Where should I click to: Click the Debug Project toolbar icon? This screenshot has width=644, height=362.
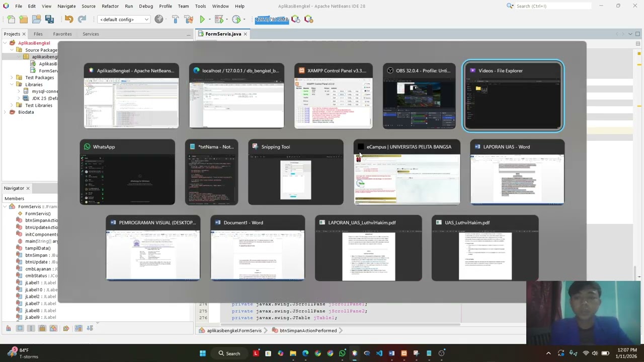click(x=218, y=19)
